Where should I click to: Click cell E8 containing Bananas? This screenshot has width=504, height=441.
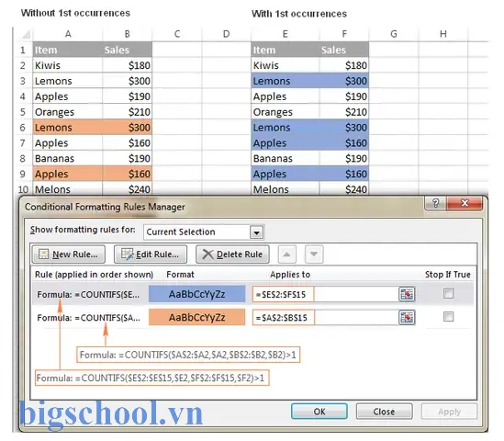[286, 158]
